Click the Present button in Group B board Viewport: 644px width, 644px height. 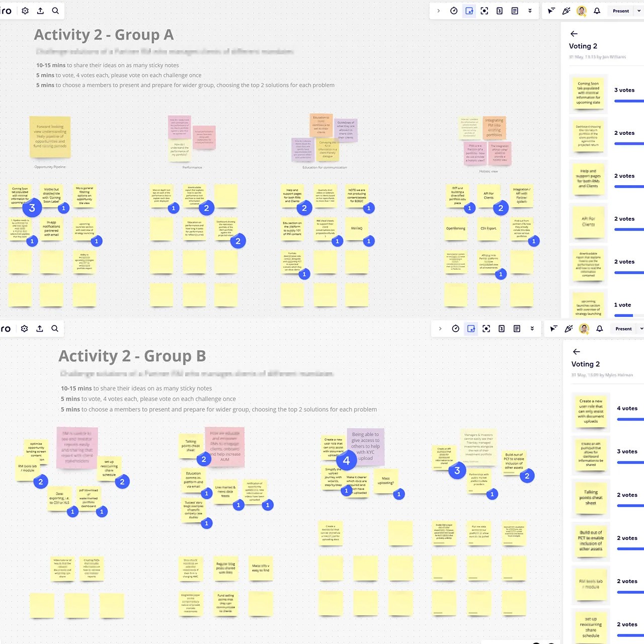tap(623, 329)
